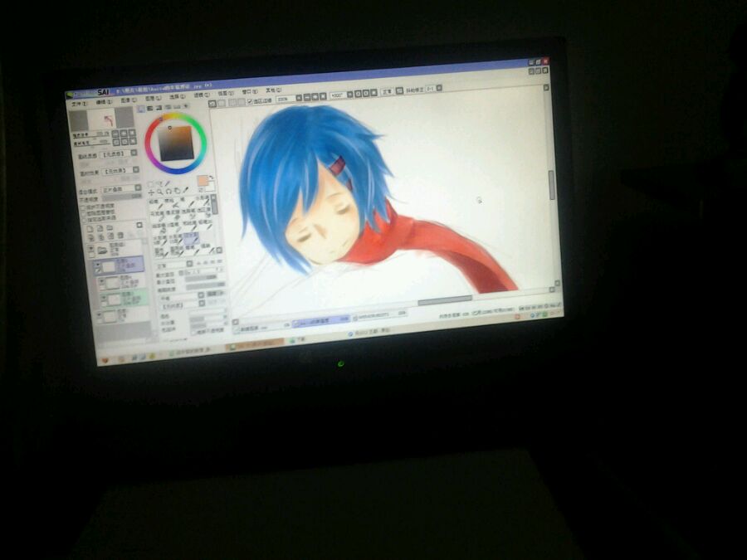Toggle the clipping group checkbox

83,214
